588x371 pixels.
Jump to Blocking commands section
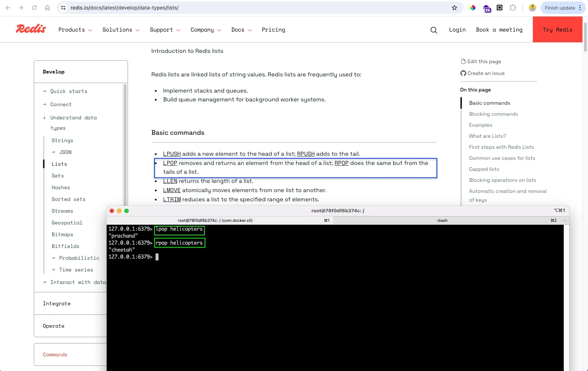(x=493, y=114)
